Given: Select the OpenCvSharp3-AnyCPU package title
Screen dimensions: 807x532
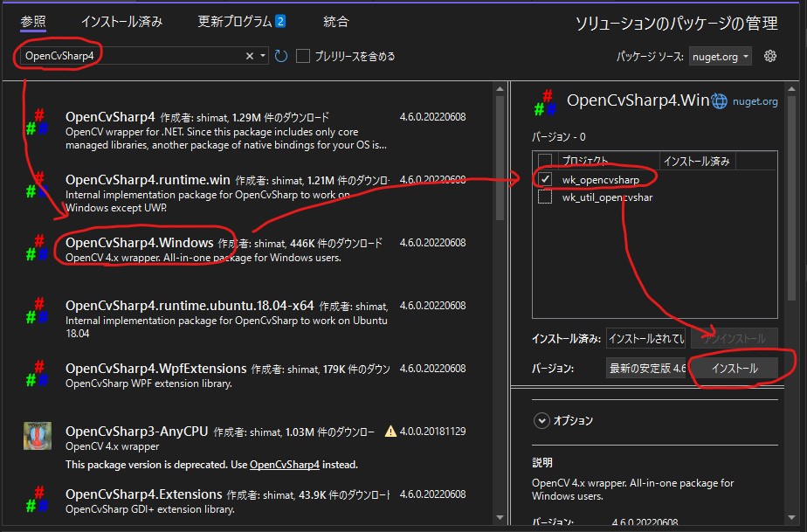Looking at the screenshot, I should (136, 431).
